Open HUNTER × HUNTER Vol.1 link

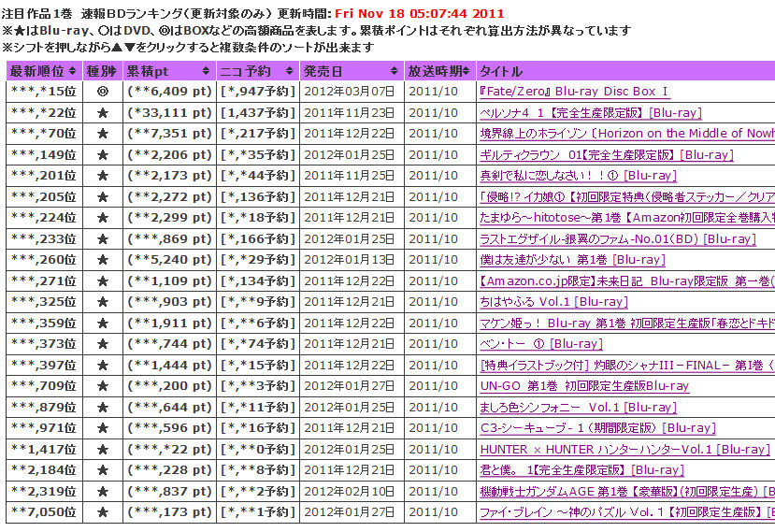625,449
